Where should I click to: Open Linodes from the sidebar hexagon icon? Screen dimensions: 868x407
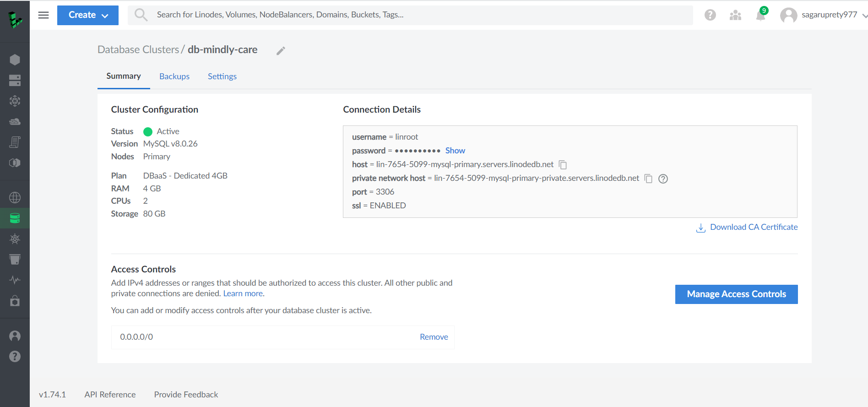click(x=15, y=60)
